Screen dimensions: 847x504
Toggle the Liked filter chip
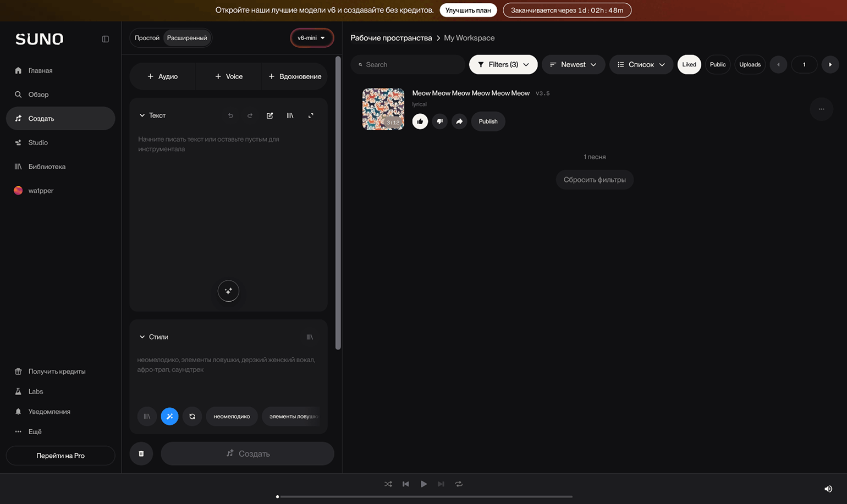[689, 64]
